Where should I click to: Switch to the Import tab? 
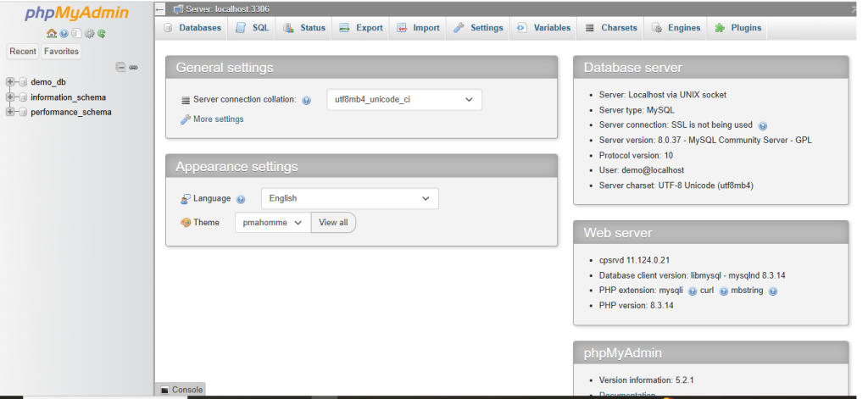click(x=418, y=28)
